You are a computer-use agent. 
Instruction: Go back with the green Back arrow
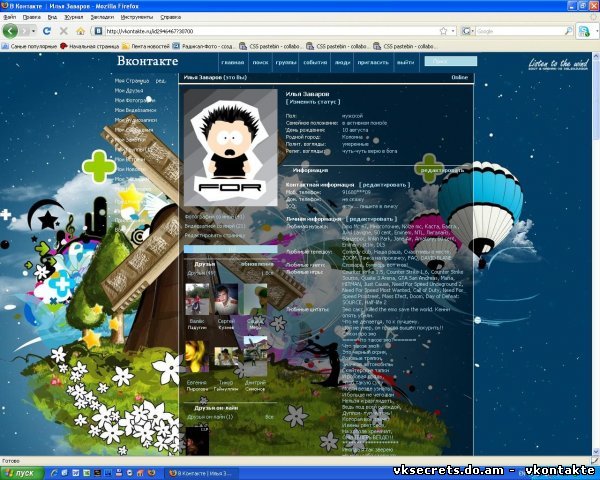10,31
